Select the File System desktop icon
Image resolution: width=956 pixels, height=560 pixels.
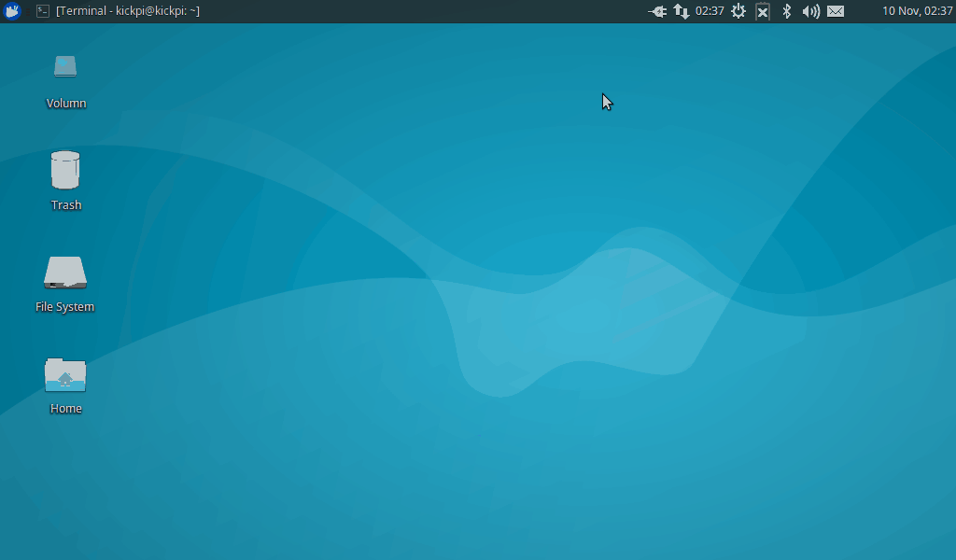pyautogui.click(x=65, y=273)
